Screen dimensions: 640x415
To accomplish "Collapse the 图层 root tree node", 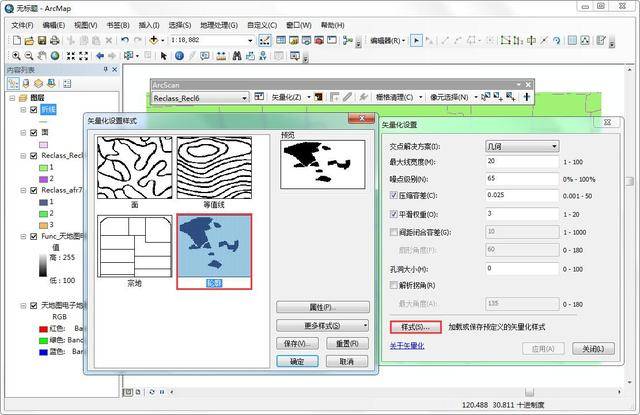I will [12, 98].
